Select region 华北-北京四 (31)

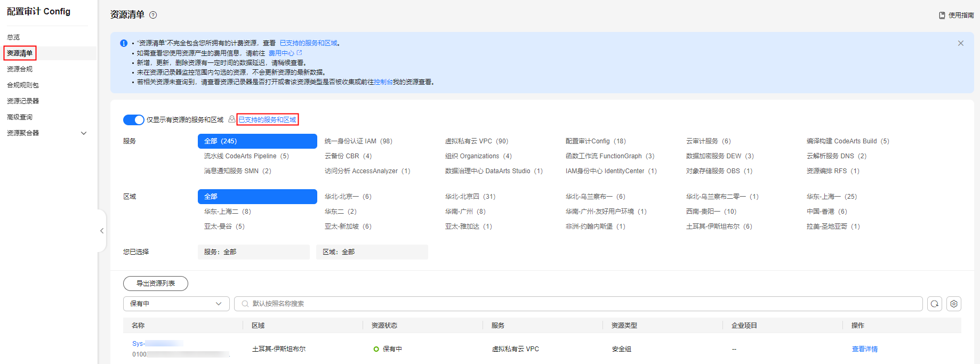(470, 197)
